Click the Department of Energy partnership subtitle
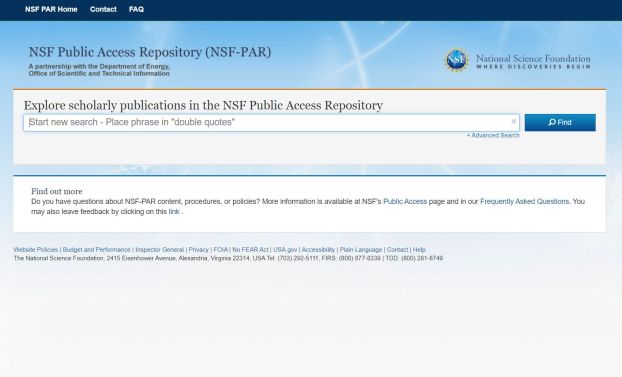 pyautogui.click(x=99, y=70)
